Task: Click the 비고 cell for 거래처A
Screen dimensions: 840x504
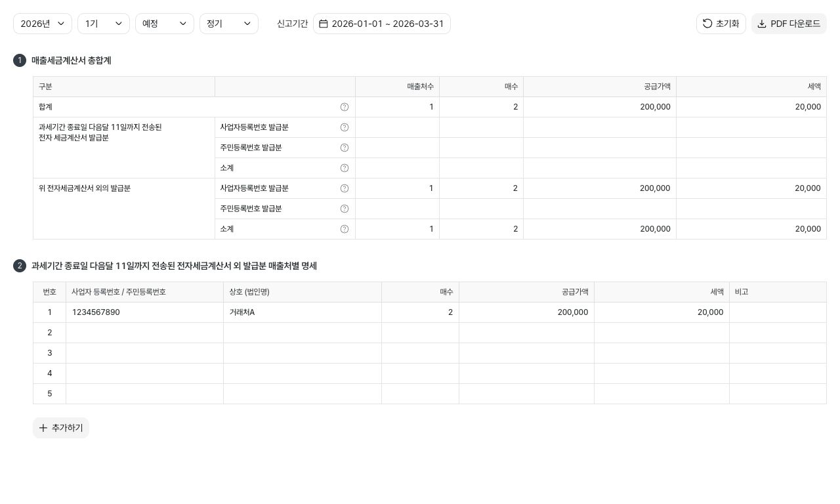Action: pos(778,312)
